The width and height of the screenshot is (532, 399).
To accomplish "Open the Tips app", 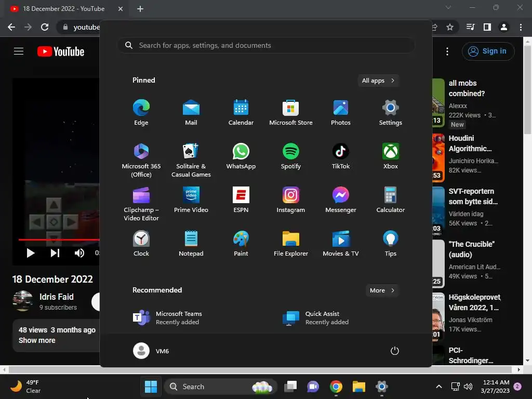I will 391,244.
